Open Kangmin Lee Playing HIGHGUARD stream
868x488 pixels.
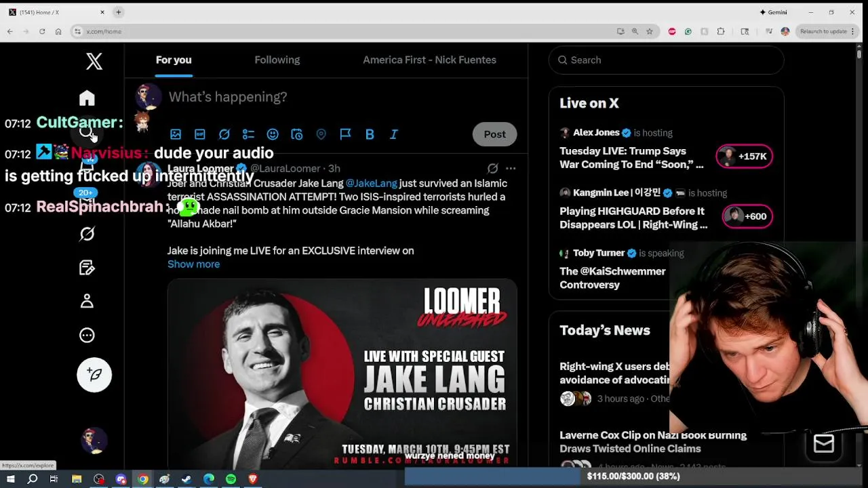click(633, 218)
